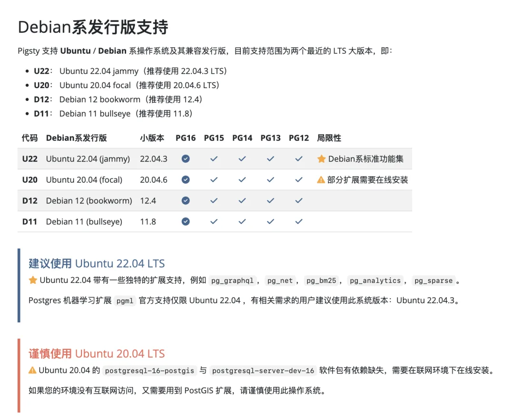The width and height of the screenshot is (514, 420).
Task: Click the 'pg_bm25' code label
Action: coord(321,280)
